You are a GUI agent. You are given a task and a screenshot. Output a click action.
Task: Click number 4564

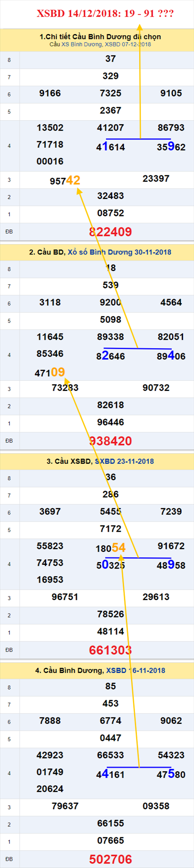click(x=171, y=302)
